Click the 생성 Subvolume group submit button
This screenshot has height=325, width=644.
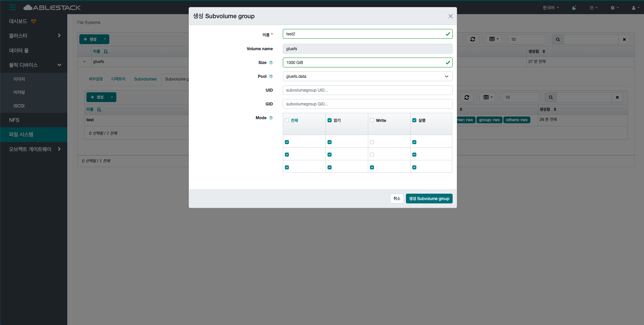click(x=429, y=199)
